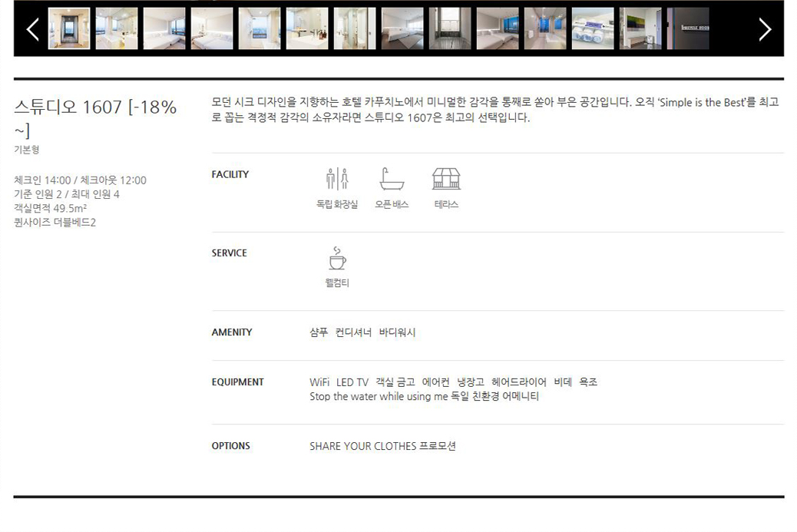Viewport: 797px width, 532px height.
Task: Click the 객실 금고 equipment item
Action: 395,382
